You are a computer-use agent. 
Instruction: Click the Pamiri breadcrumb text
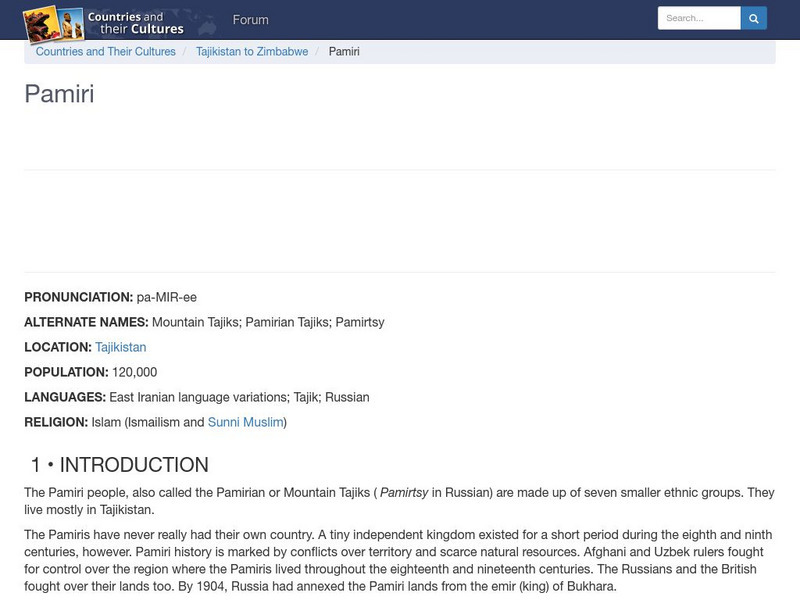(x=344, y=52)
